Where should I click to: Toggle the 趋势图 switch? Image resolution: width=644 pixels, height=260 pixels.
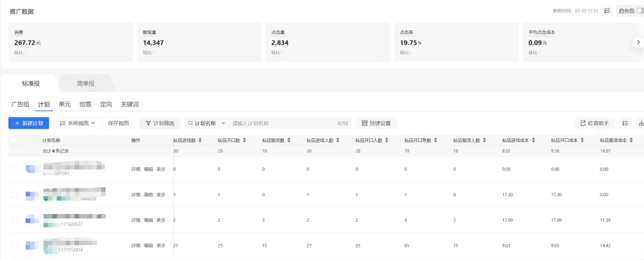click(640, 11)
